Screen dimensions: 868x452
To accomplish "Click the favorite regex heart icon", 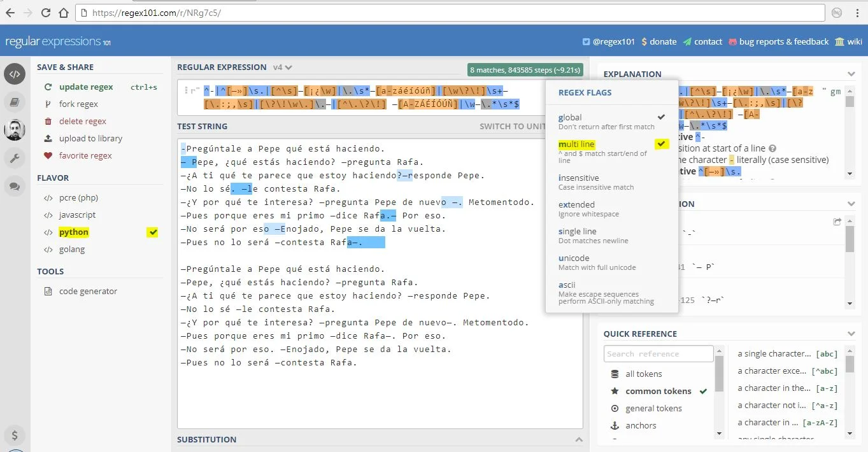I will [48, 156].
